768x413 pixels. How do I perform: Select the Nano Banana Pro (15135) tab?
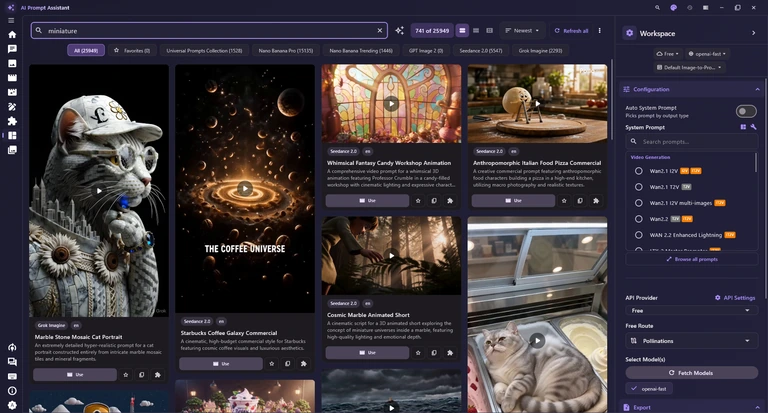click(286, 50)
